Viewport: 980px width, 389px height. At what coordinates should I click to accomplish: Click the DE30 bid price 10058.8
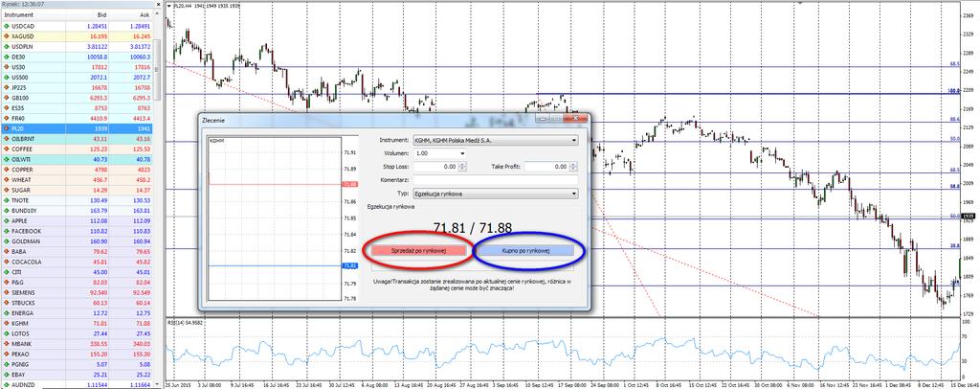(97, 57)
